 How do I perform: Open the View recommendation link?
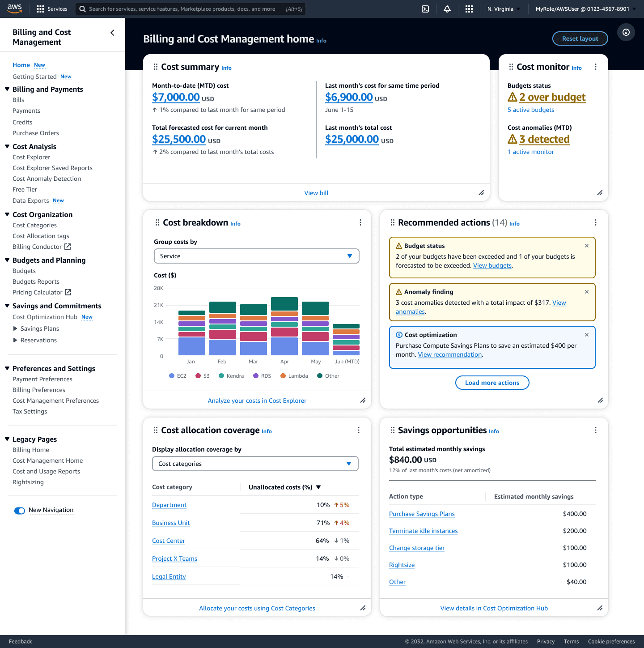tap(450, 354)
